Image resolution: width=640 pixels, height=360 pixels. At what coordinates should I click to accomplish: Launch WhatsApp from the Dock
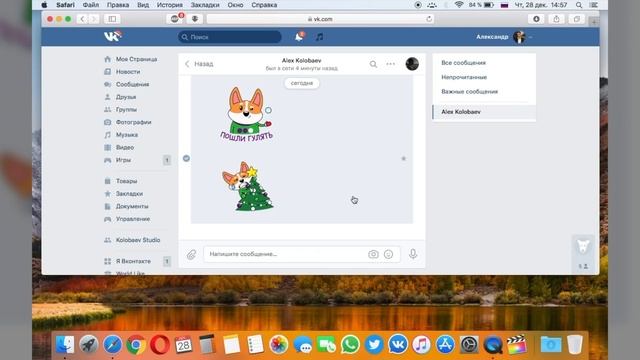point(350,345)
